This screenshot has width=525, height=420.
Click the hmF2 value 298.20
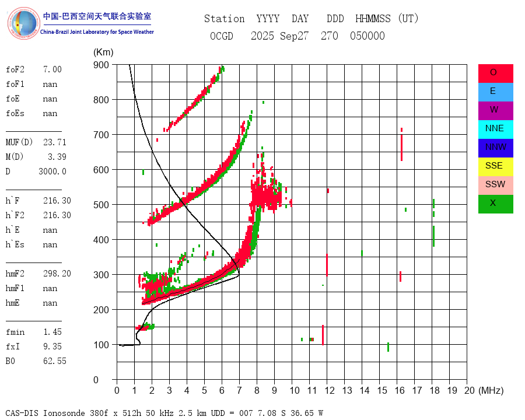click(57, 274)
